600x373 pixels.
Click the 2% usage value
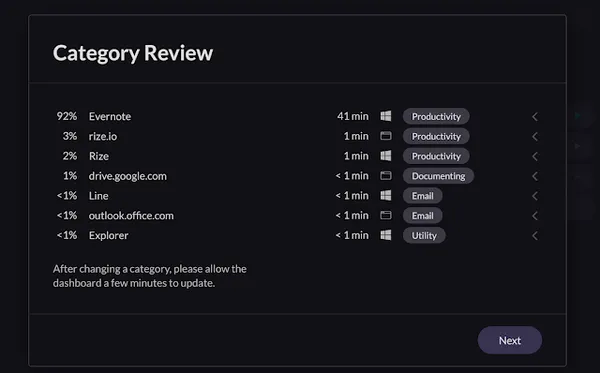point(70,156)
